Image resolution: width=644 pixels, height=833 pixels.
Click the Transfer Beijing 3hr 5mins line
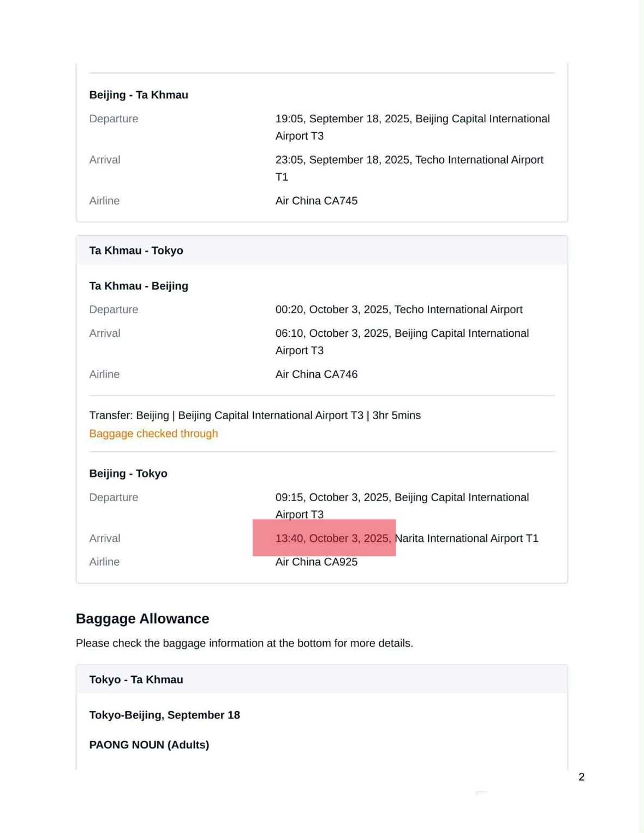coord(255,415)
